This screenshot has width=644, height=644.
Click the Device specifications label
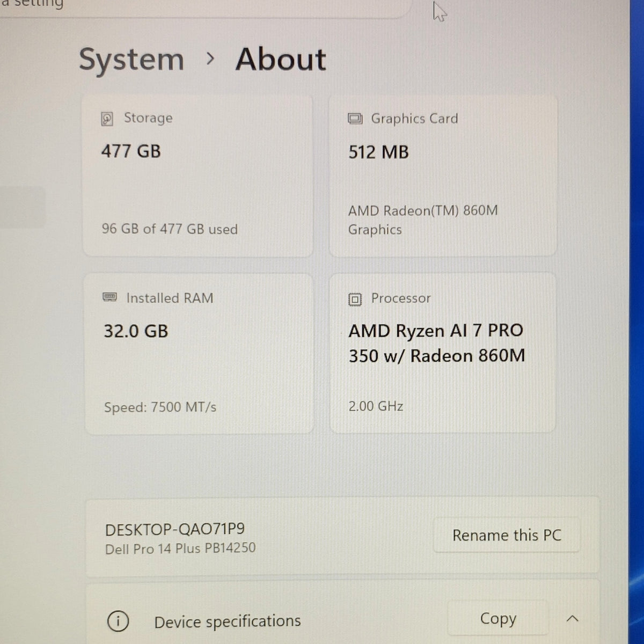(x=228, y=621)
